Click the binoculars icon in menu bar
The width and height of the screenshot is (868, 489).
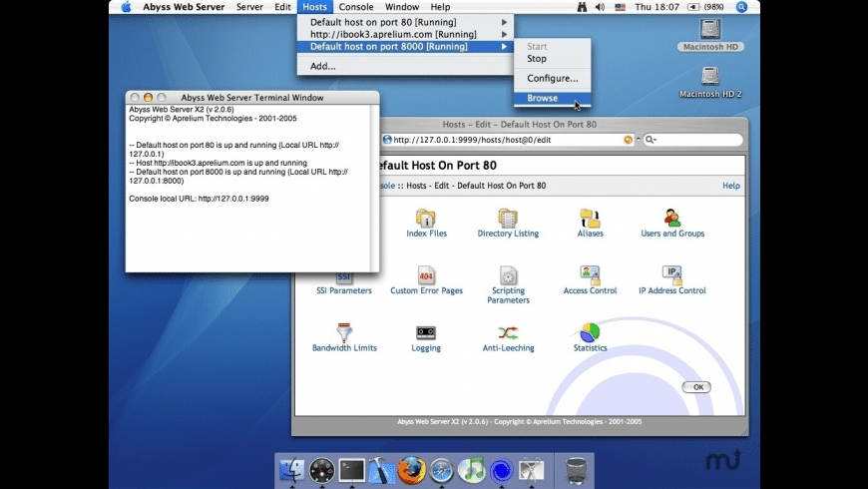[x=582, y=7]
